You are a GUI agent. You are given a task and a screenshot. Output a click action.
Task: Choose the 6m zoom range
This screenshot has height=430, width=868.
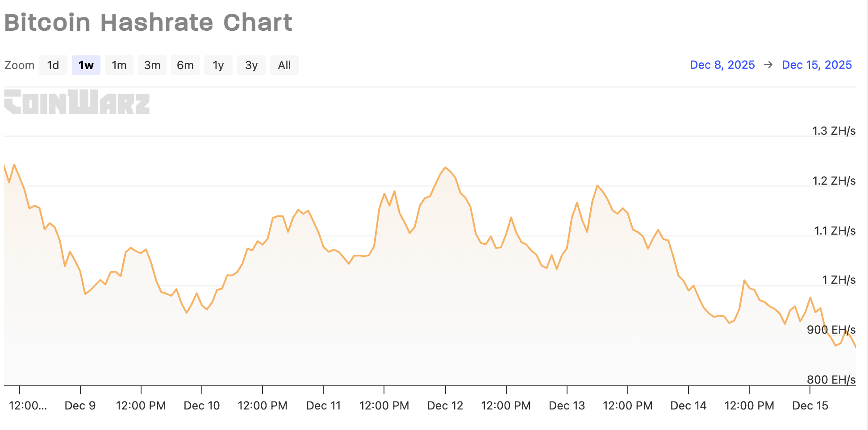185,65
